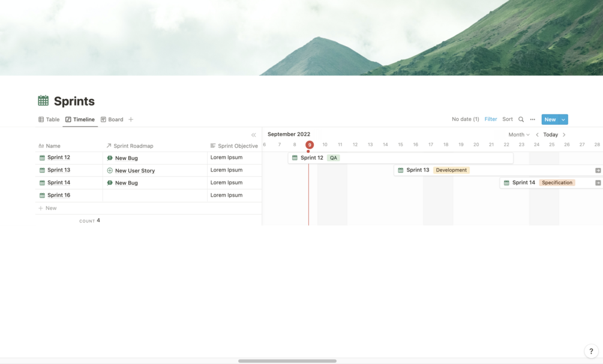Add a new row with + New
603x364 pixels.
pos(47,208)
